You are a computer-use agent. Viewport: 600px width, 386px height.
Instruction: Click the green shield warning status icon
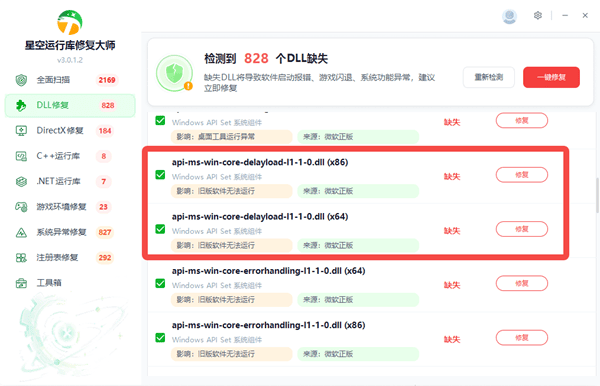pos(174,73)
